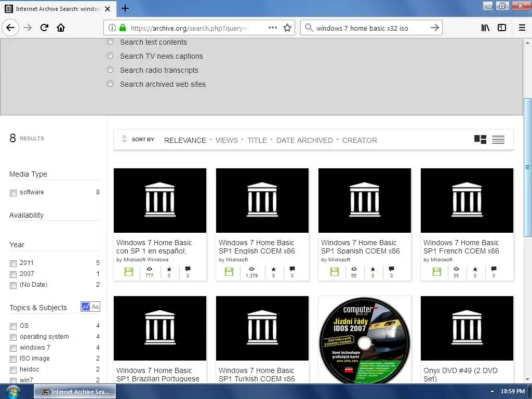Click the software floppy icon on con SP 1 en español card
532x399 pixels.
coord(129,272)
